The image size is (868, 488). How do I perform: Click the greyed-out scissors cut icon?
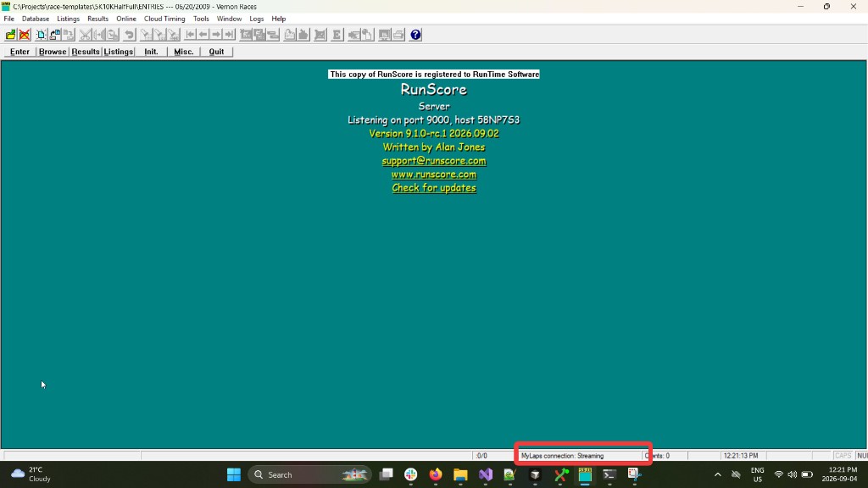86,35
